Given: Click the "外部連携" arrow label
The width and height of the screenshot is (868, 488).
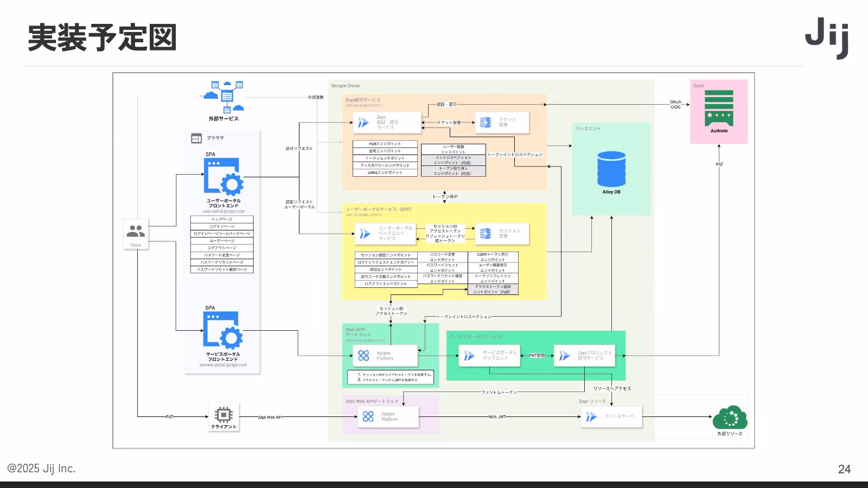Looking at the screenshot, I should [x=316, y=98].
